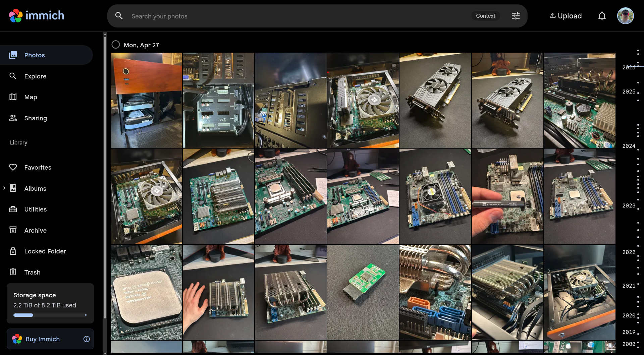Expand the Albums list chevron

click(x=4, y=188)
